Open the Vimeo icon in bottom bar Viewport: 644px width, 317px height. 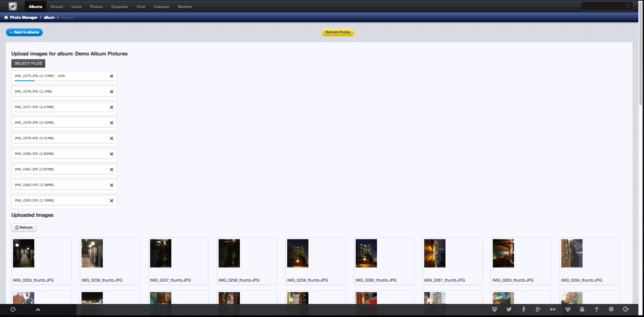click(x=567, y=309)
